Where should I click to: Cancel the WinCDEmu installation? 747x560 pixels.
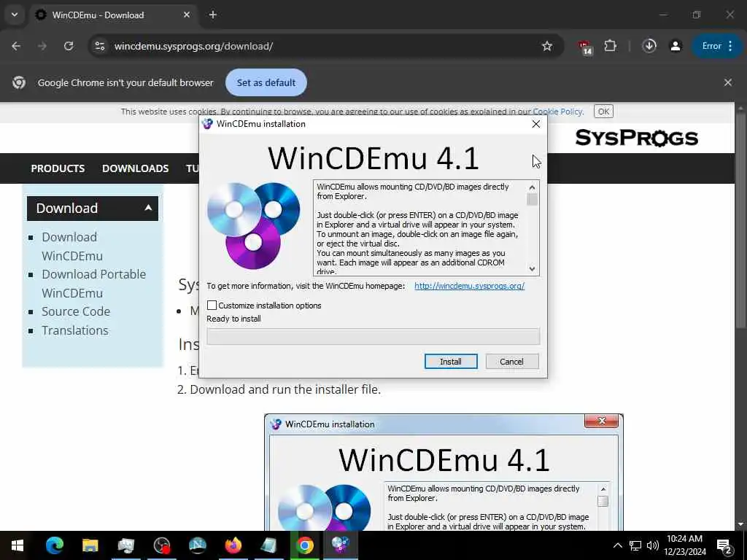point(512,362)
